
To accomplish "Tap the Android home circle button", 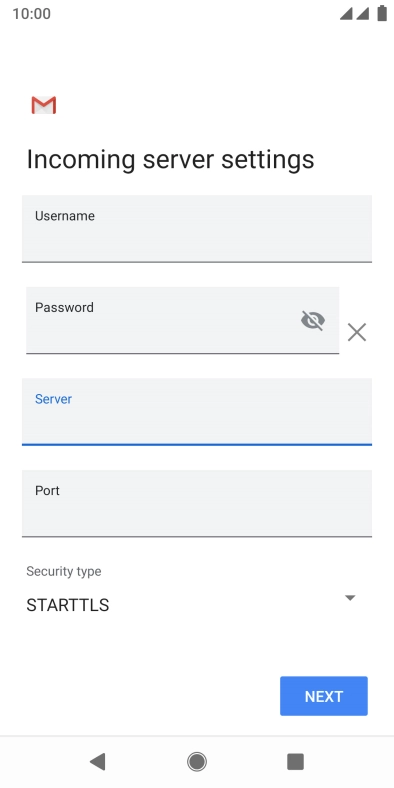I will (197, 762).
